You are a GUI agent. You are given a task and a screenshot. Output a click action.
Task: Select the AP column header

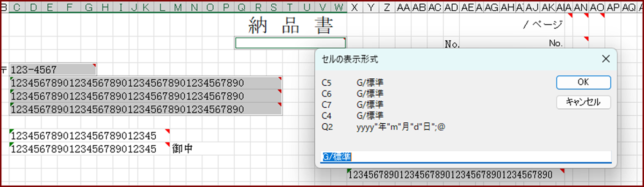613,7
